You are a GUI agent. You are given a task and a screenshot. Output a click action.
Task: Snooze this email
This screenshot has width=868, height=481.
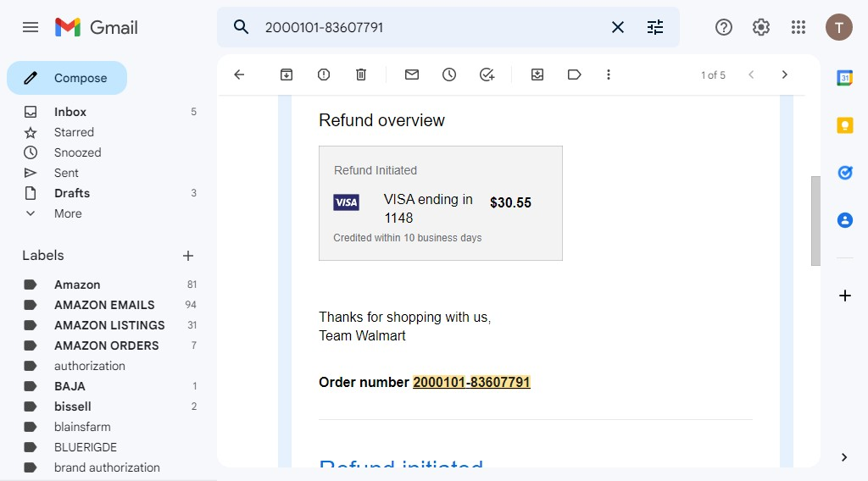449,75
